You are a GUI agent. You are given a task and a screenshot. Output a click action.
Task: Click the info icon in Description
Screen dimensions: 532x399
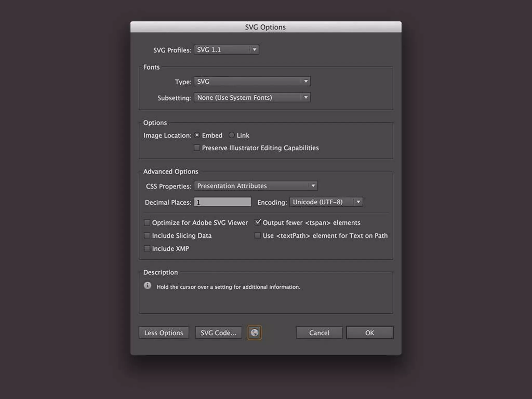click(x=148, y=285)
